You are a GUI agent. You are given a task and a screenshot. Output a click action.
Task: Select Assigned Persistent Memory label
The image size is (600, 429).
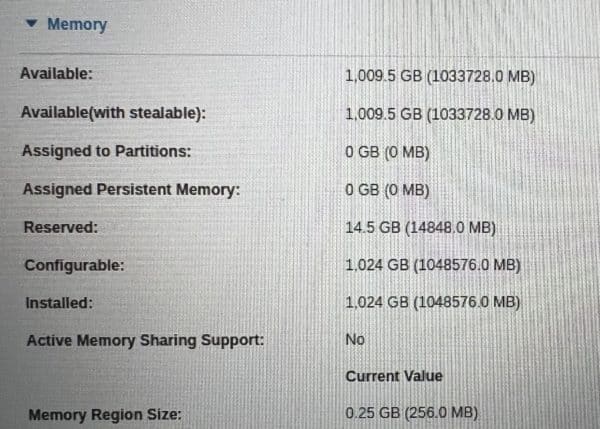[x=132, y=189]
